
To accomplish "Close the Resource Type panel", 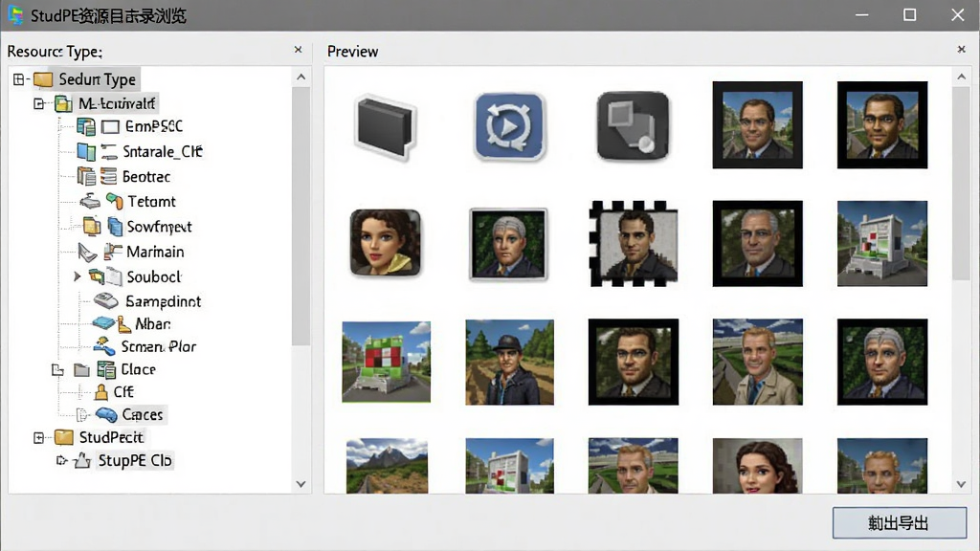I will (x=299, y=50).
